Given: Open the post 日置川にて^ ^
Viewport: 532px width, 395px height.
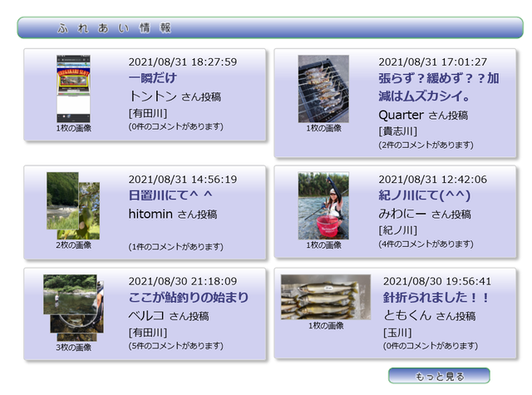Looking at the screenshot, I should point(170,195).
